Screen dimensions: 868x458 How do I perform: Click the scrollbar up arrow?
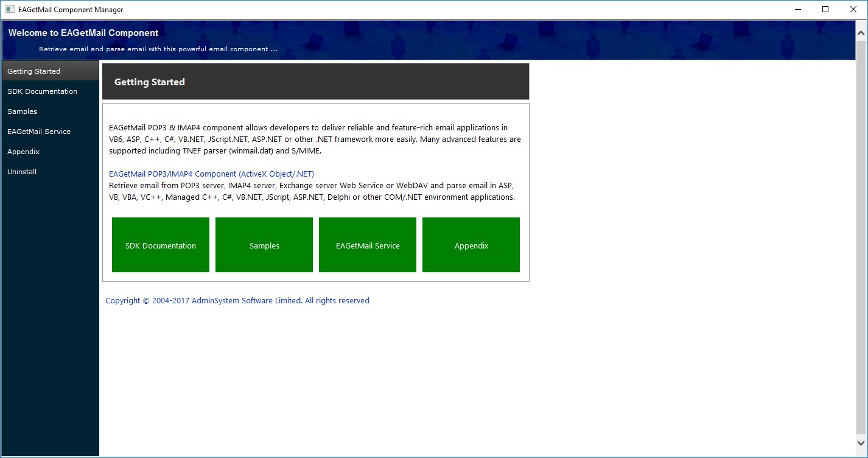[x=861, y=34]
